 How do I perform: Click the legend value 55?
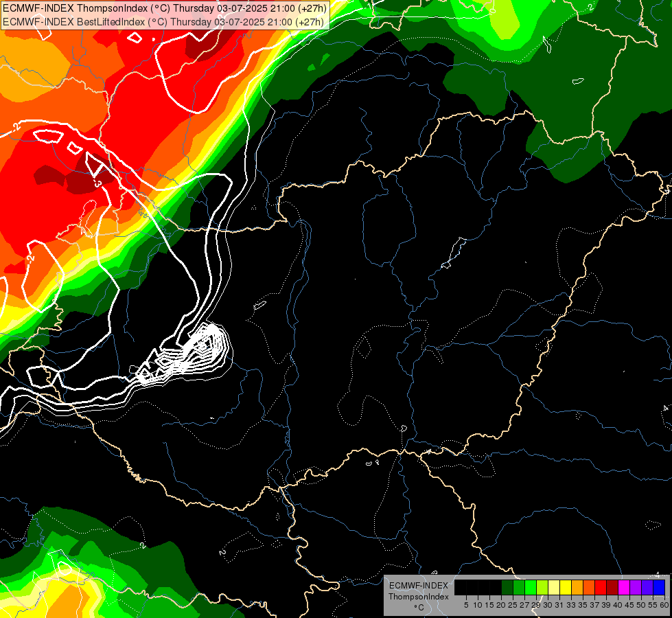[x=653, y=605]
